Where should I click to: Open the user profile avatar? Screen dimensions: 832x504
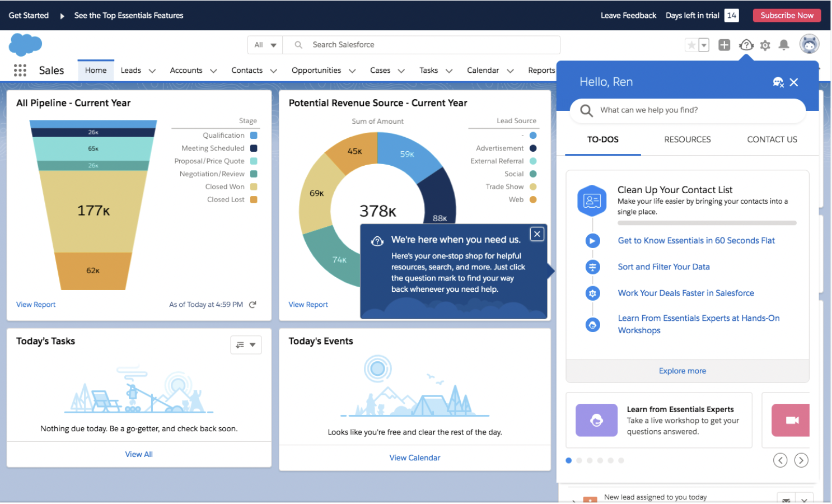(809, 44)
